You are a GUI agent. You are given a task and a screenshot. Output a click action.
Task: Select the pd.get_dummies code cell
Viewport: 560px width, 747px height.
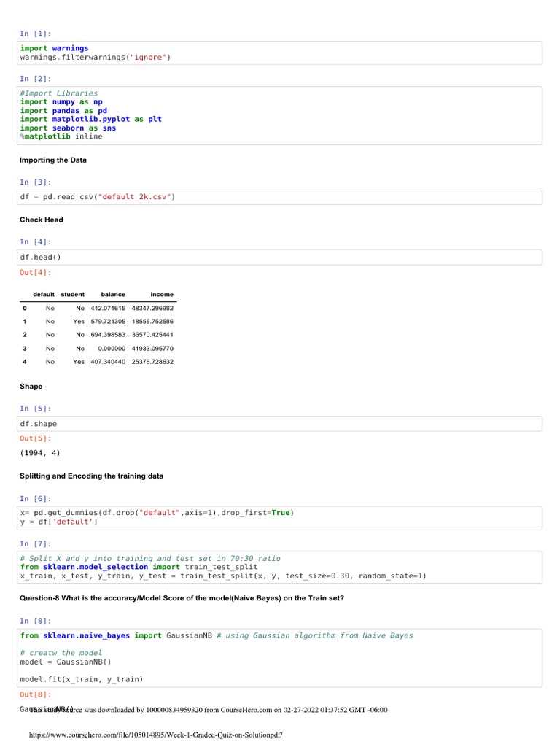[279, 518]
